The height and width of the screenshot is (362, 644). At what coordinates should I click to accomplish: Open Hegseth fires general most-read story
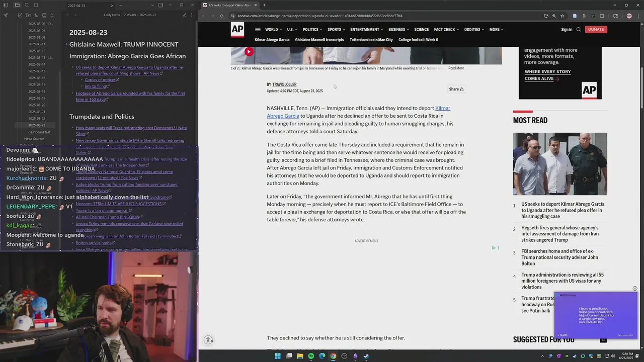560,234
